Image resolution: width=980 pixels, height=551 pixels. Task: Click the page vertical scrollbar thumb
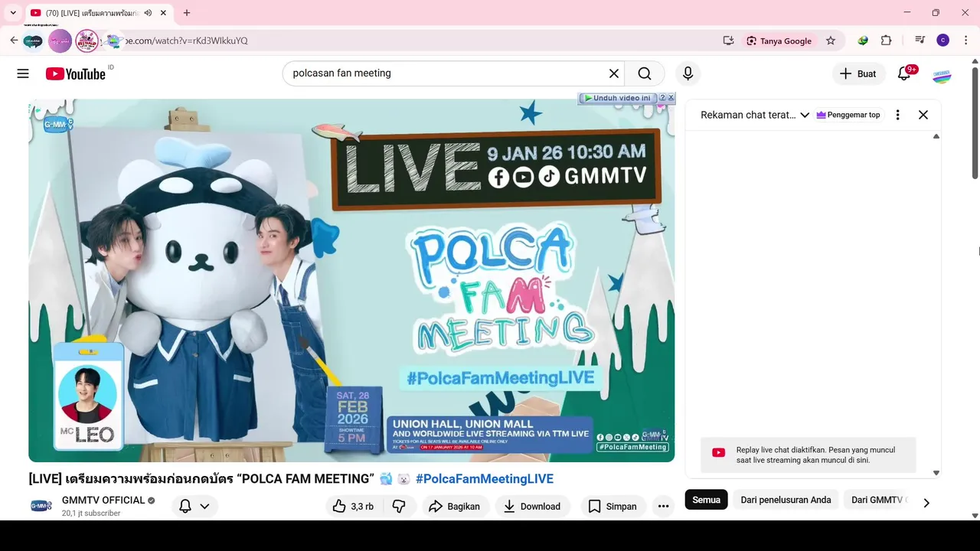pos(975,124)
